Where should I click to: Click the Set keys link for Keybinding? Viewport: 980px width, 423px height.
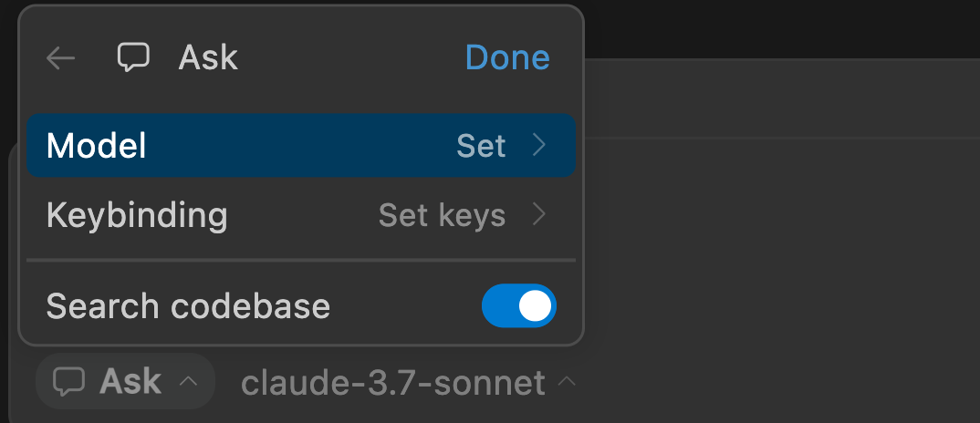pyautogui.click(x=442, y=216)
